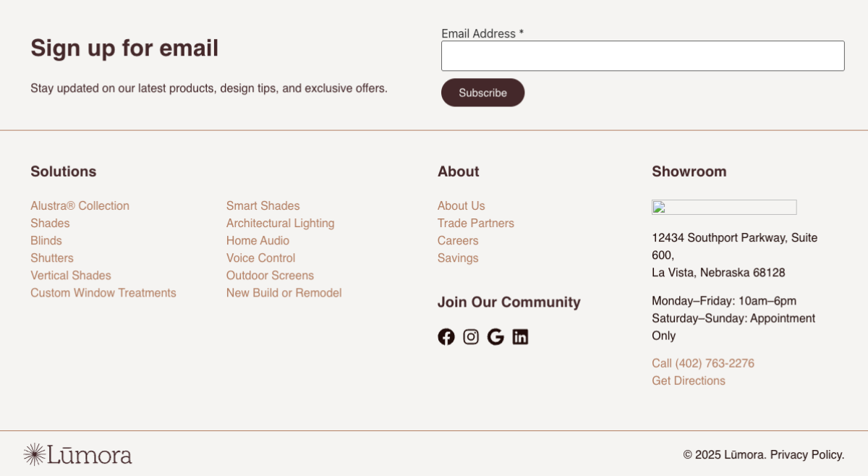Click the Lūmora logo in footer
868x476 pixels.
[x=77, y=454]
